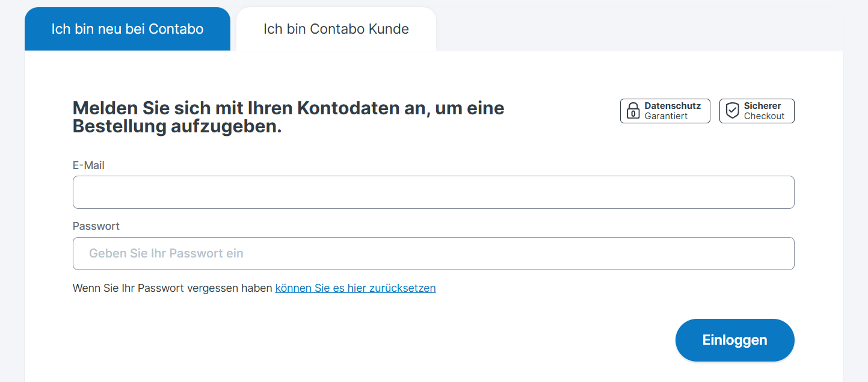Viewport: 868px width, 382px height.
Task: Click the "Passwort" field label
Action: pyautogui.click(x=96, y=226)
